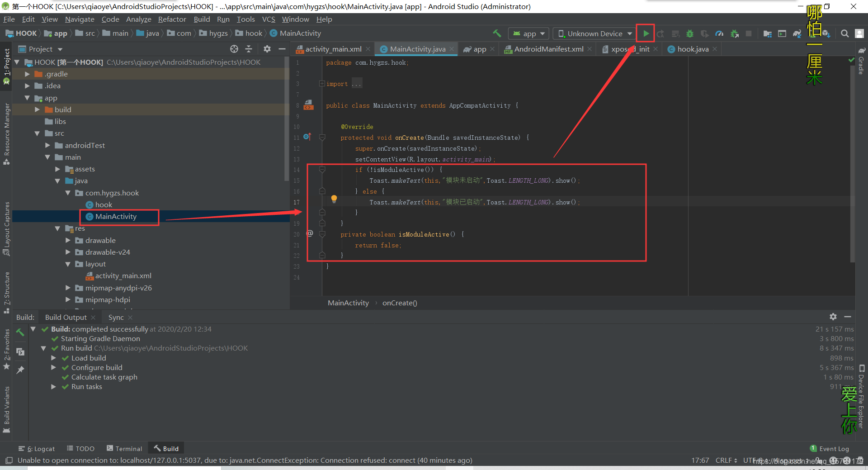
Task: Hide the Project panel with minus icon
Action: (x=282, y=49)
